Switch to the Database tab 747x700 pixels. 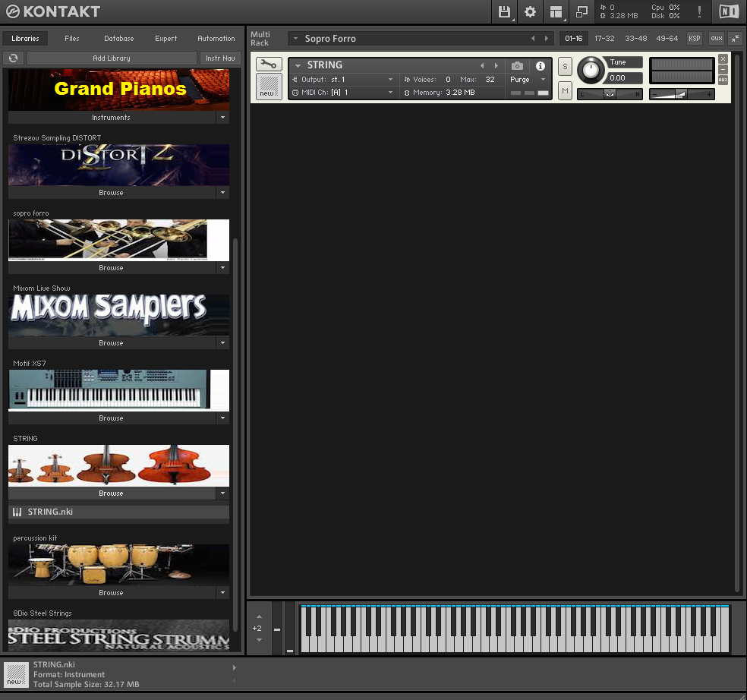pos(119,39)
